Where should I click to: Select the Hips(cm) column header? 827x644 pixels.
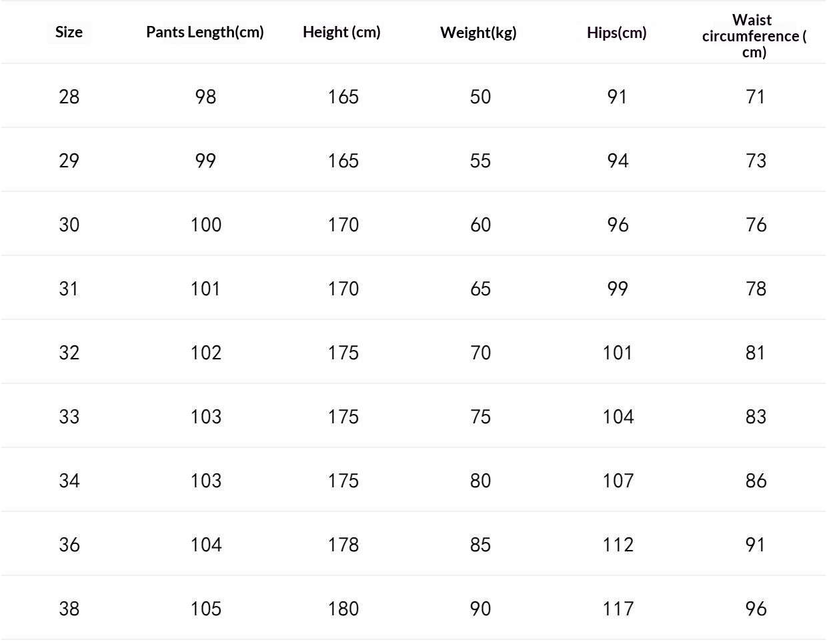click(x=616, y=33)
